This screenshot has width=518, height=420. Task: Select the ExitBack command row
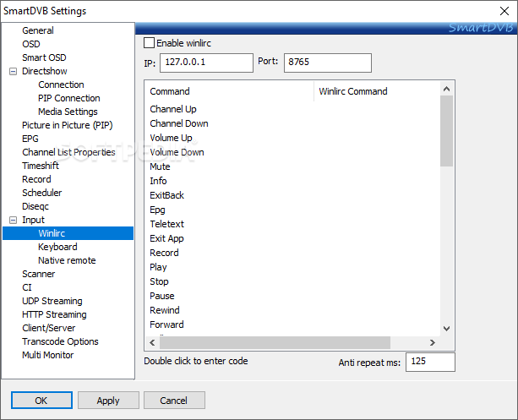(166, 195)
